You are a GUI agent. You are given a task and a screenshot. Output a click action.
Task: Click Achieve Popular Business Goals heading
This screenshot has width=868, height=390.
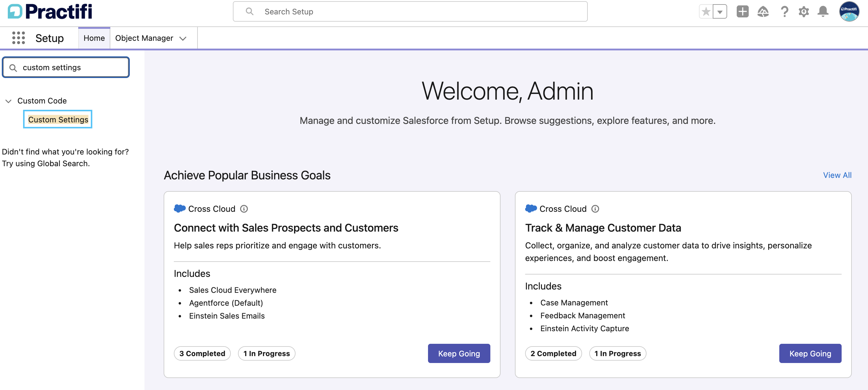tap(247, 175)
